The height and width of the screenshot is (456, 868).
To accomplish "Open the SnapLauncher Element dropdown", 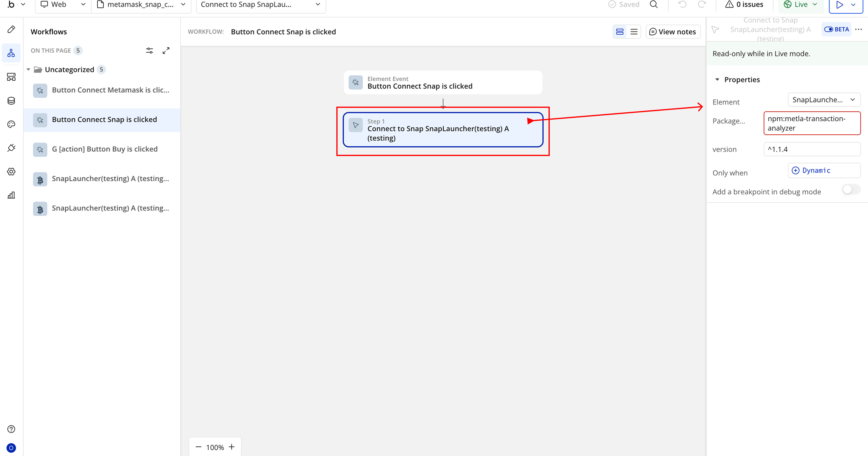I will [823, 100].
